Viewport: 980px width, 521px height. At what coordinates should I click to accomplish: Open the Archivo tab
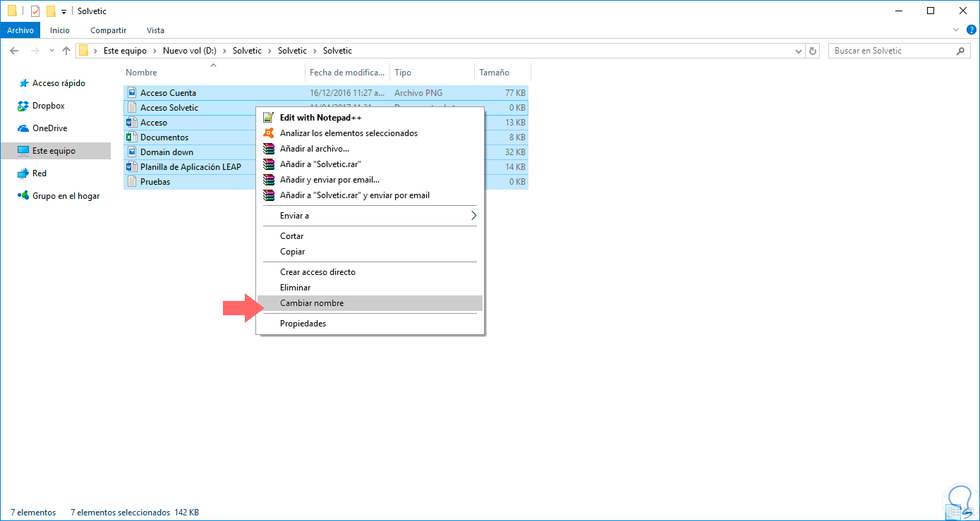pos(20,30)
